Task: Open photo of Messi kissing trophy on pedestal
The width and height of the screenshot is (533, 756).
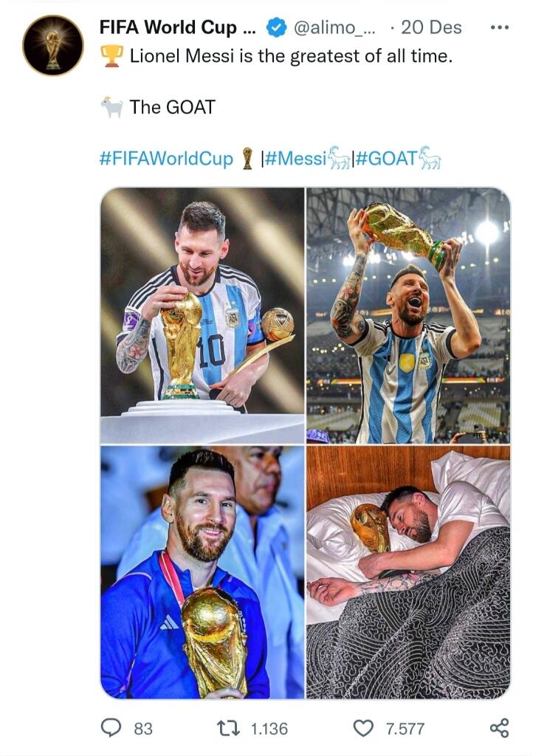Action: point(202,315)
